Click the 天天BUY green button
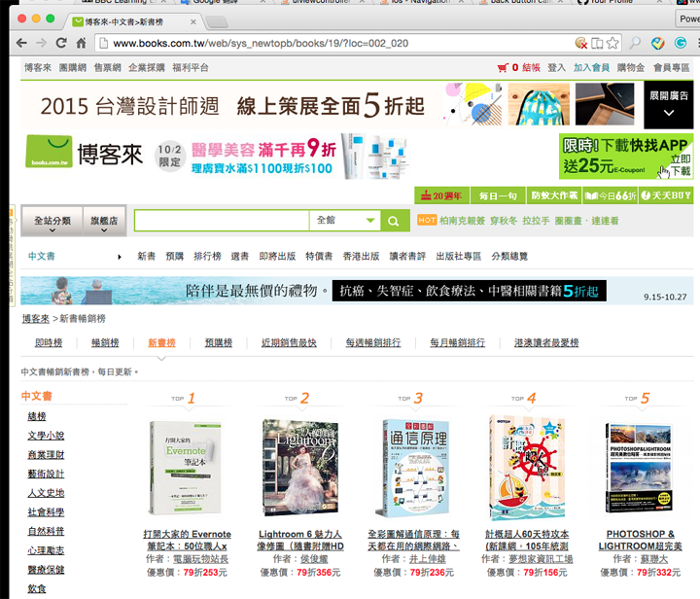 [x=666, y=195]
